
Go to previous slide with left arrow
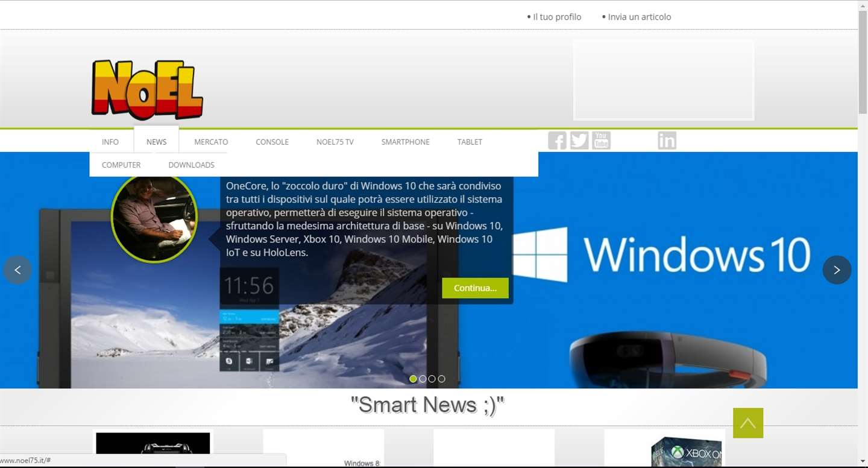(x=17, y=270)
